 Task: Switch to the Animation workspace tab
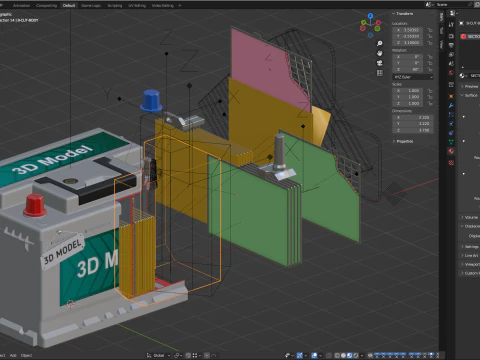coord(21,6)
